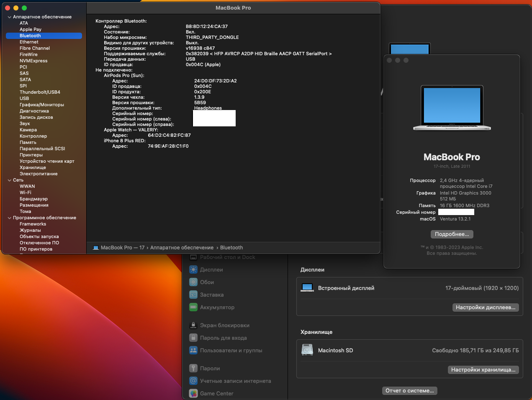Select the Battery icon in sidebar

[193, 307]
